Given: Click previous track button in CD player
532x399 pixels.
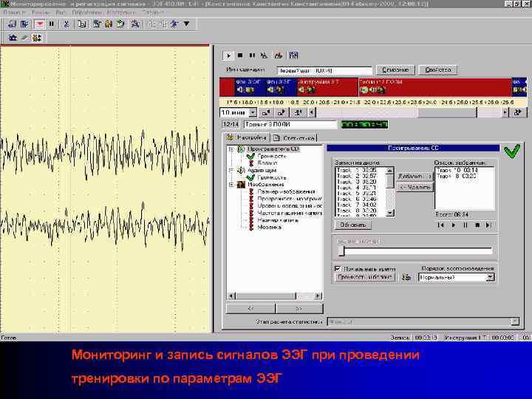Looking at the screenshot, I should tap(440, 225).
